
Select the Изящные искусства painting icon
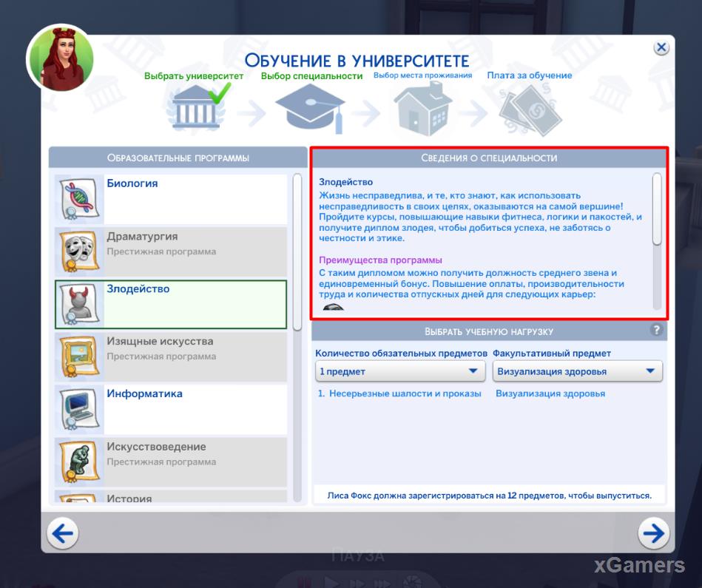click(79, 356)
